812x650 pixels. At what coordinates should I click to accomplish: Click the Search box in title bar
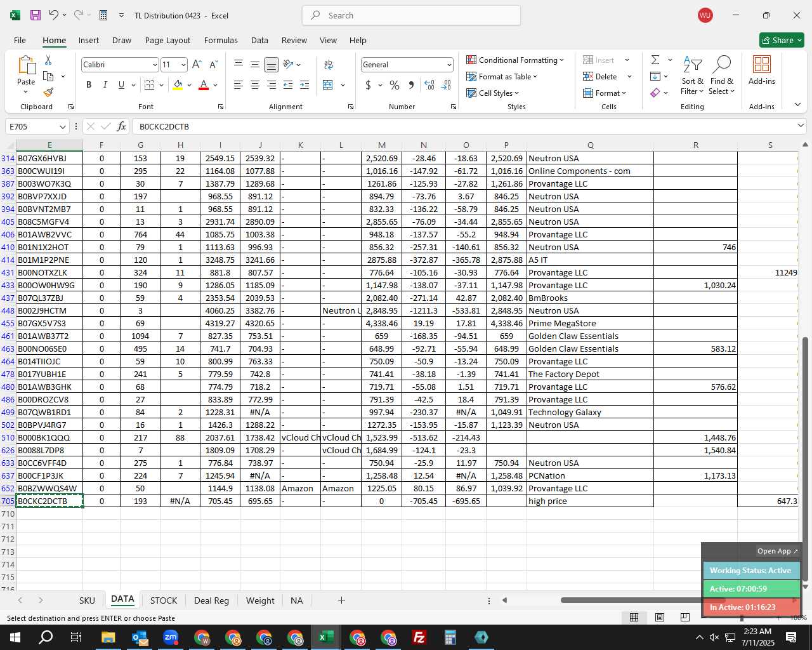tap(411, 15)
